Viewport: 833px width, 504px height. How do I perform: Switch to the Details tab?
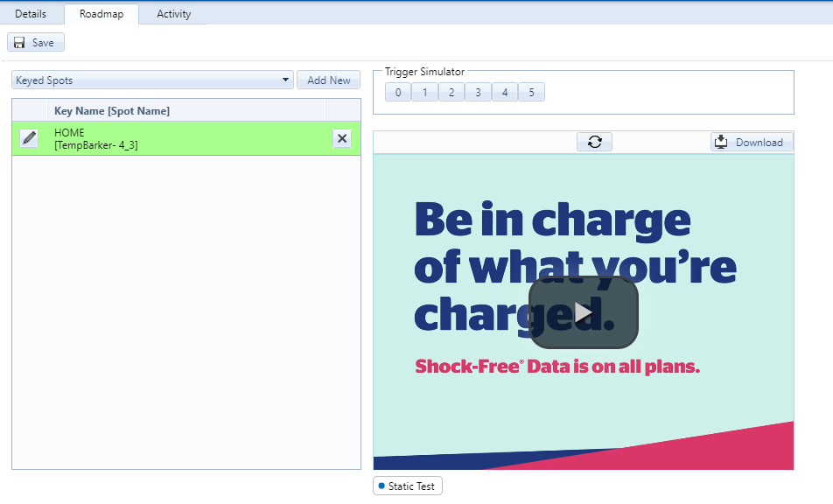31,14
